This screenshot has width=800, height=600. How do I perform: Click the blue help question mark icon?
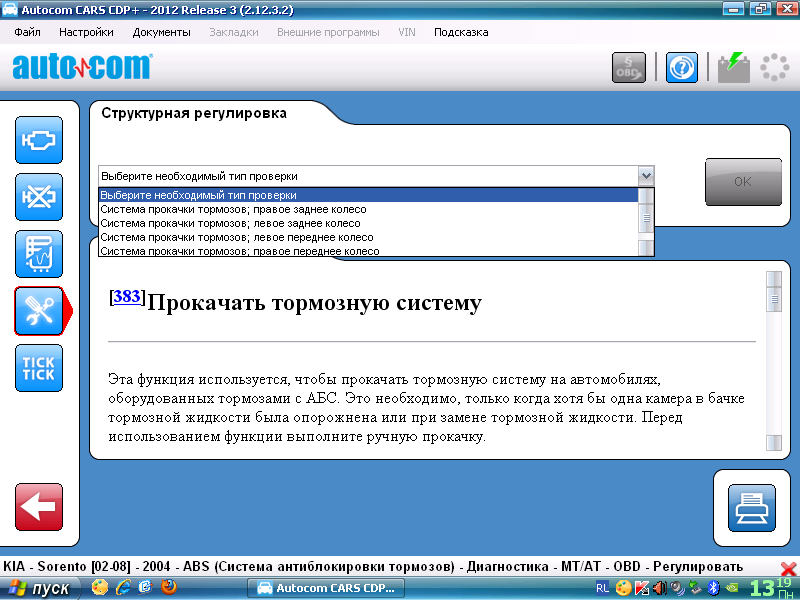click(682, 67)
